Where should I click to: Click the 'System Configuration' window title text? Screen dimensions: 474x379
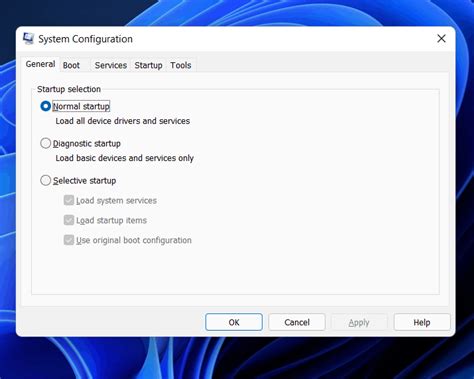tap(85, 39)
